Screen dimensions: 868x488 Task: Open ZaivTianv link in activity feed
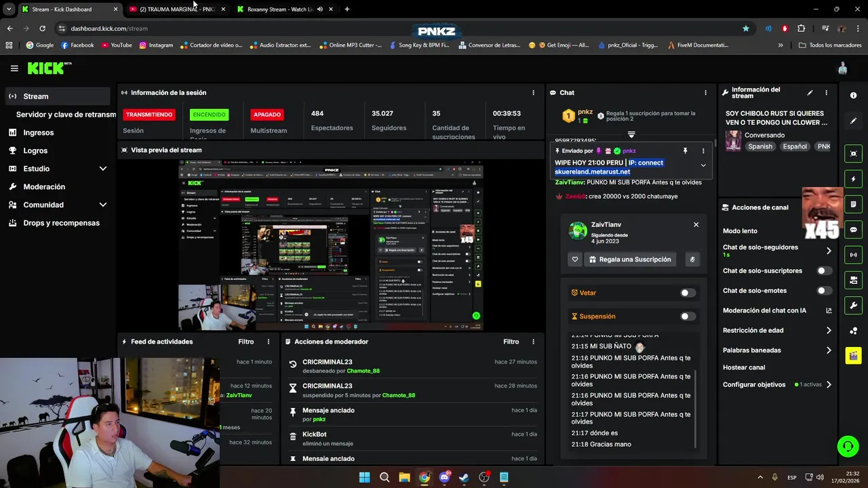pos(239,395)
